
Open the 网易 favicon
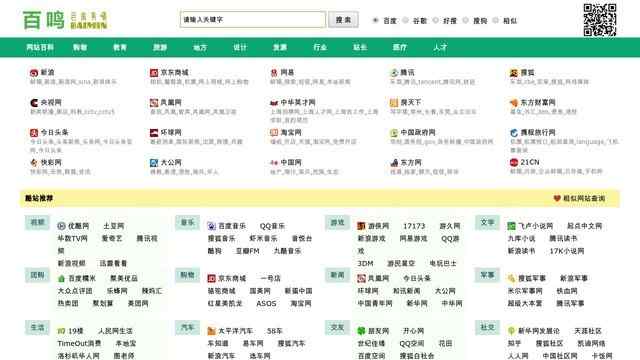coord(274,73)
